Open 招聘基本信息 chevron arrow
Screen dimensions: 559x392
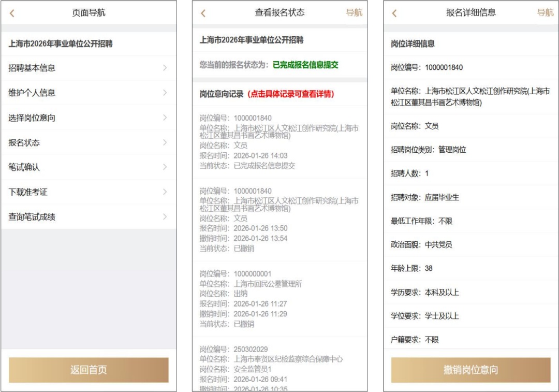coord(165,68)
